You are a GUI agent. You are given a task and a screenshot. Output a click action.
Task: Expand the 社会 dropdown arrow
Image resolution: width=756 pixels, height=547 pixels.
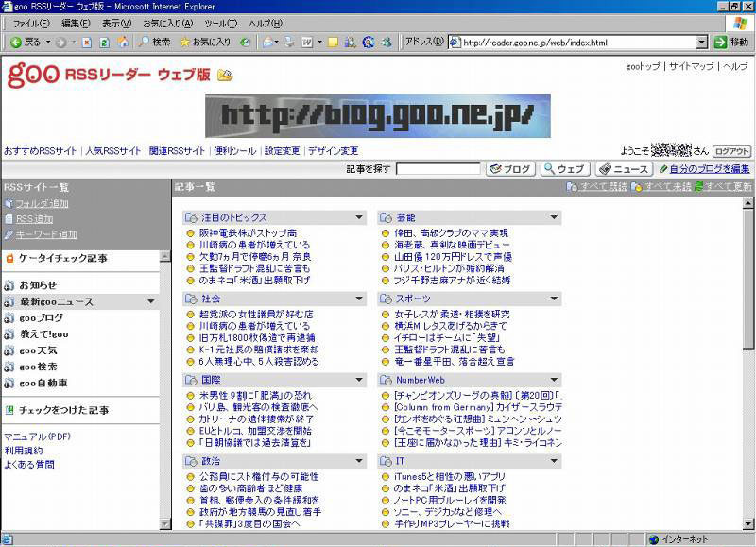[x=359, y=299]
